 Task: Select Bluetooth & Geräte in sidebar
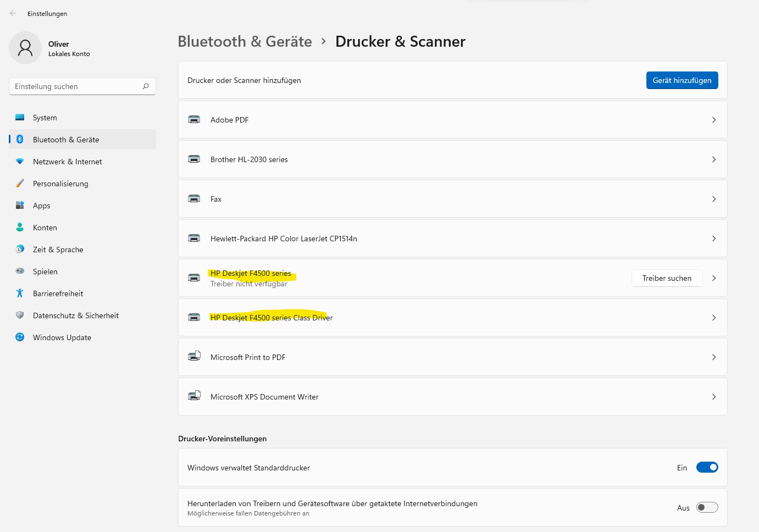82,140
